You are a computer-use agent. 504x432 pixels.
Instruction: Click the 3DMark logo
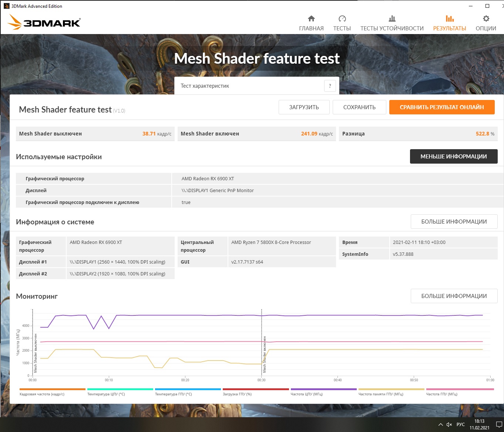point(44,22)
